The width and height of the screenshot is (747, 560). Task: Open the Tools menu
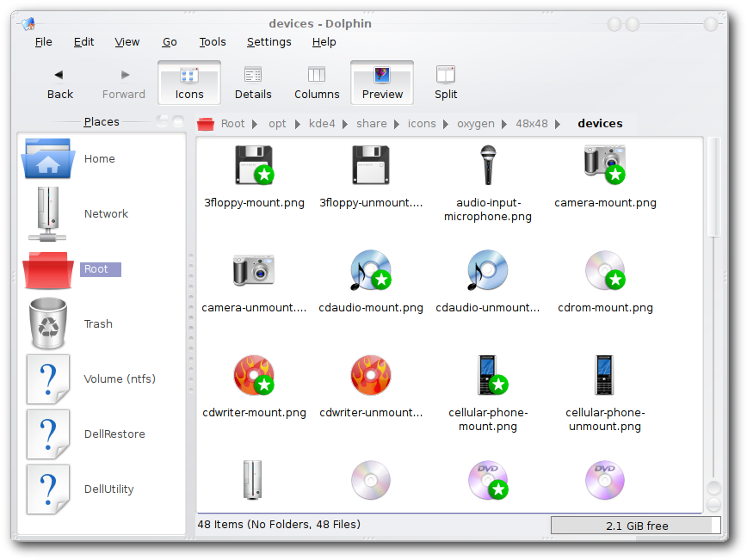[212, 41]
